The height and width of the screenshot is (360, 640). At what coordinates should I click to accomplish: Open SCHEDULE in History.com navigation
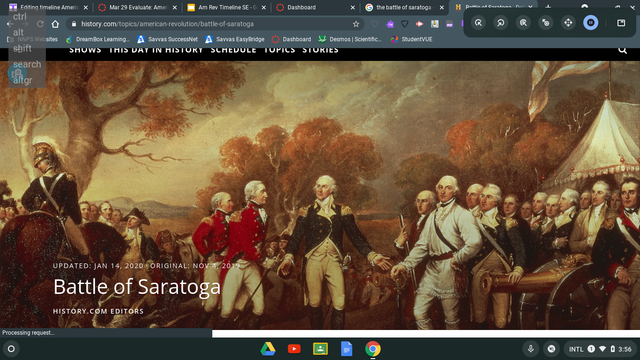pos(233,50)
